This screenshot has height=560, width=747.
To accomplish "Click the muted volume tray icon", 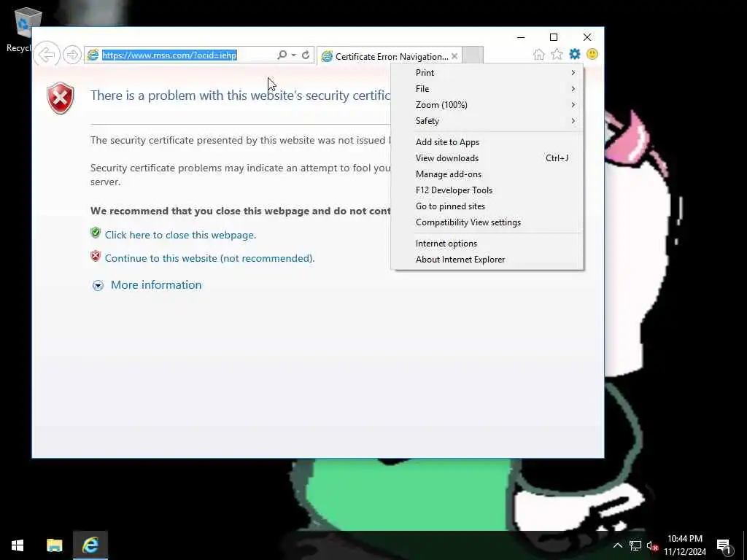I will [652, 545].
